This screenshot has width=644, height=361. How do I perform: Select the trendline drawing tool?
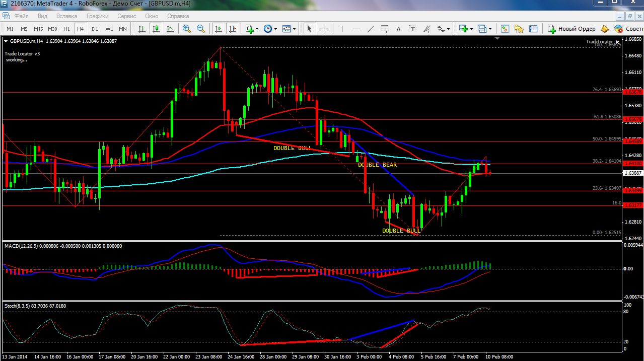click(x=371, y=29)
